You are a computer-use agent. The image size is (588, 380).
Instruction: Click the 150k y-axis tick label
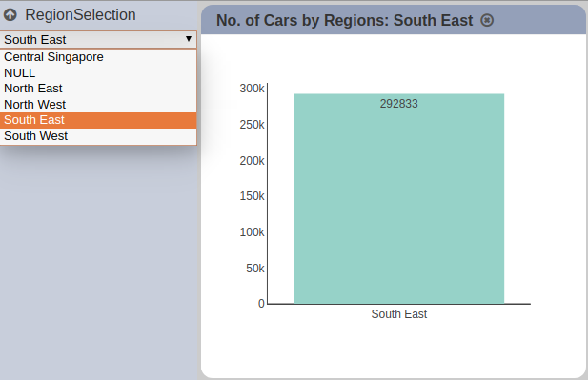coord(252,196)
